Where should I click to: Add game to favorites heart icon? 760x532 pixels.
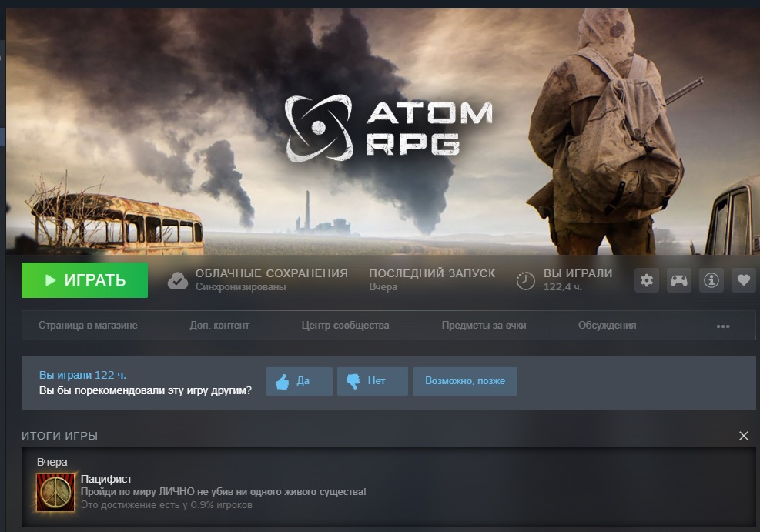[744, 280]
